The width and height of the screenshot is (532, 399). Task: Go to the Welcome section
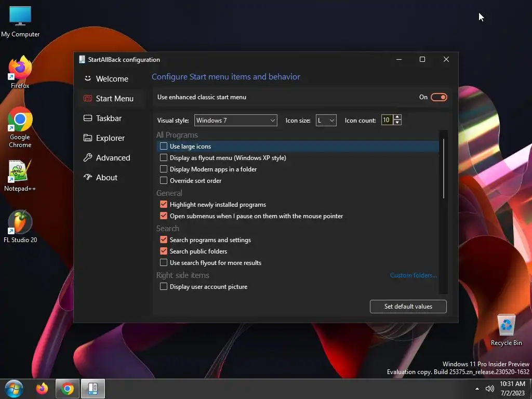pos(112,79)
